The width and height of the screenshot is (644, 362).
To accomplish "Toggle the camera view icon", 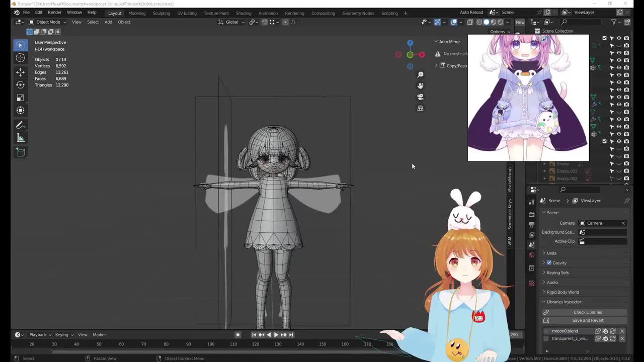I will click(x=420, y=97).
